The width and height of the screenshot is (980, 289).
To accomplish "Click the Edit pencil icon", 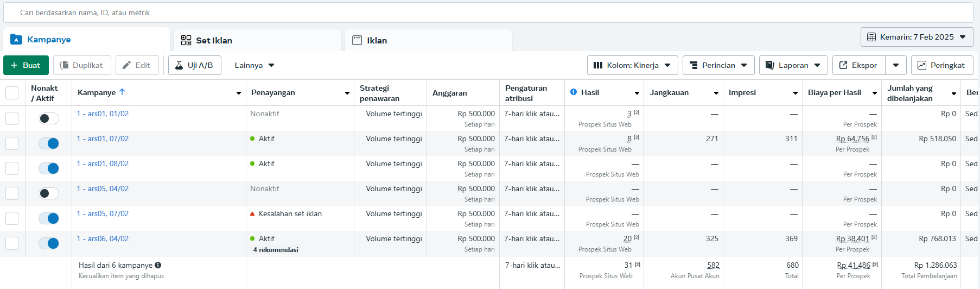I will coord(126,65).
